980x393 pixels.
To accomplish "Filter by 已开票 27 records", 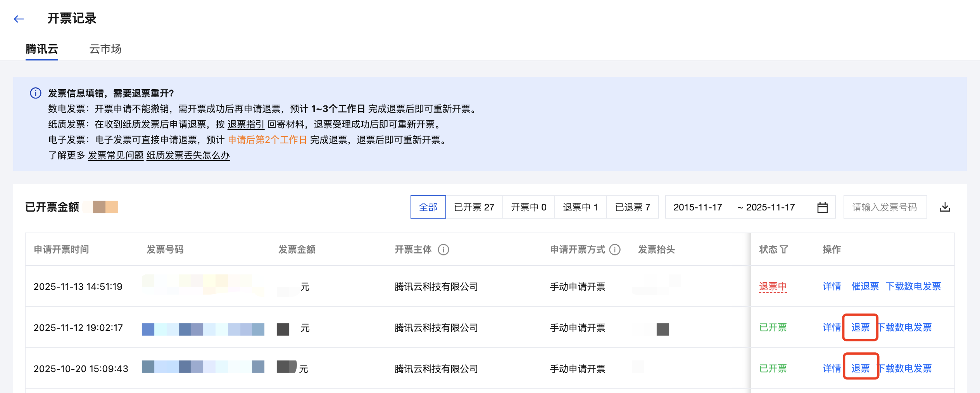I will coord(474,207).
